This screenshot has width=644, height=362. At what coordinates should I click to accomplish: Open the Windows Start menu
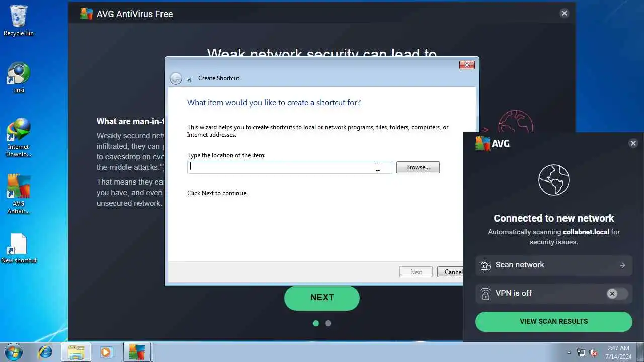[14, 352]
